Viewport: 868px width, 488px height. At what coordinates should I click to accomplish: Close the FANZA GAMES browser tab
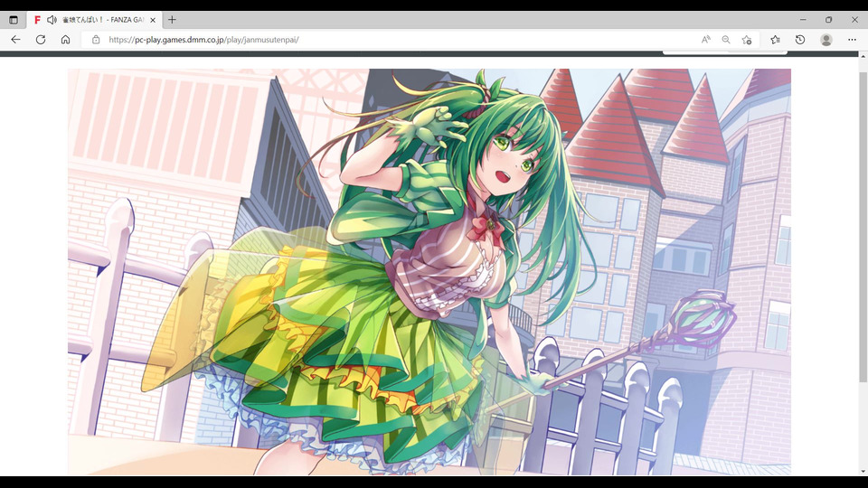(x=153, y=20)
